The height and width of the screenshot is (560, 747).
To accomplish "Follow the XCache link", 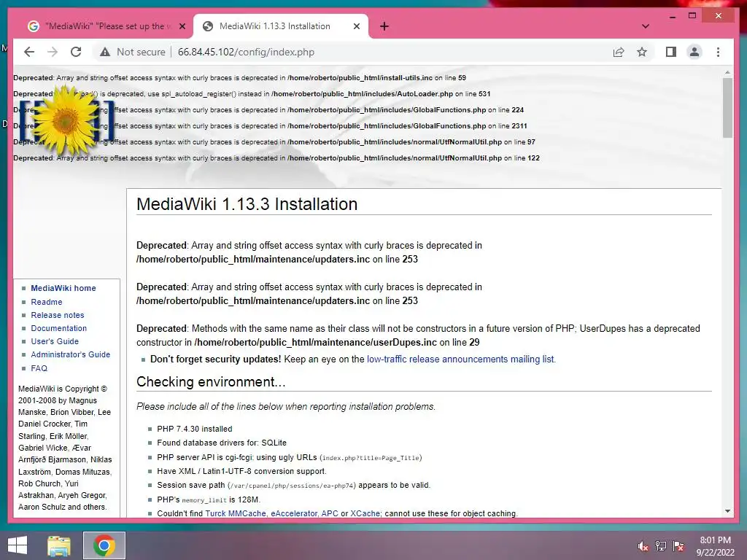I will [x=365, y=513].
